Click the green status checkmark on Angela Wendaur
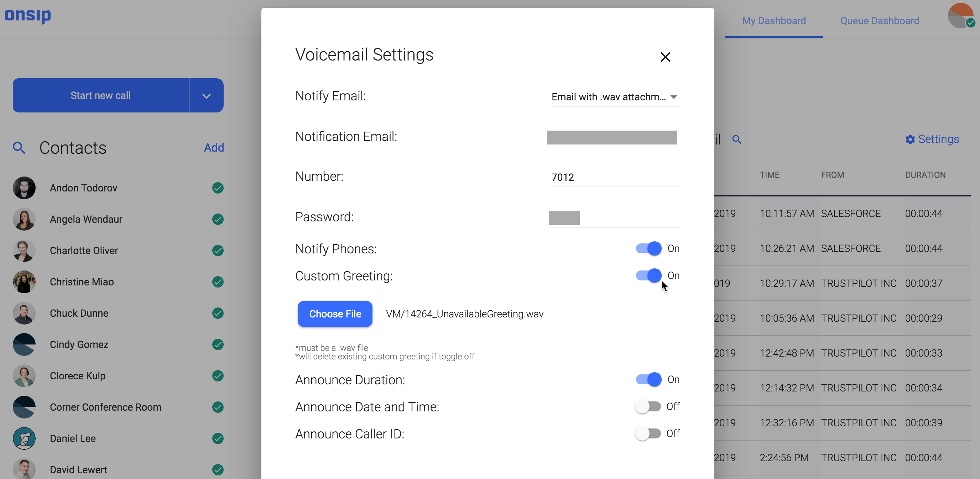This screenshot has height=479, width=980. pyautogui.click(x=218, y=219)
